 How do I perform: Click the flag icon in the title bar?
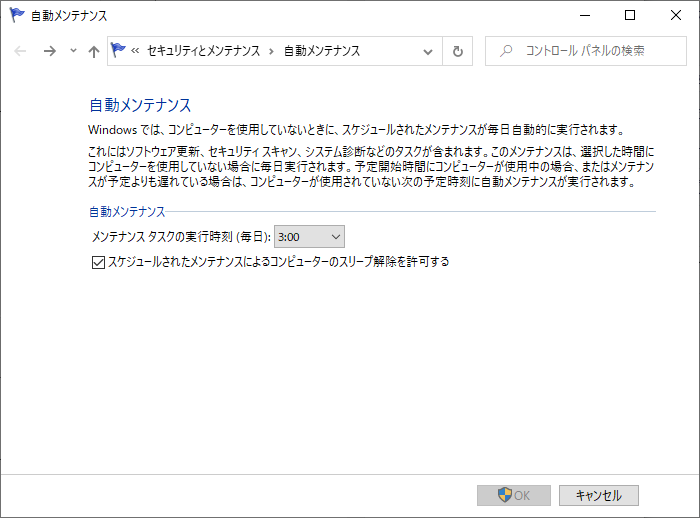(x=16, y=16)
